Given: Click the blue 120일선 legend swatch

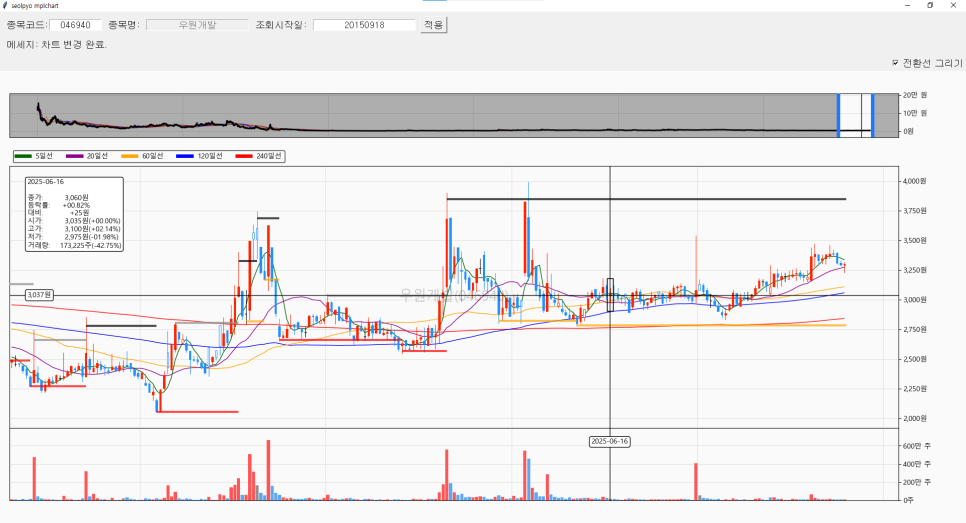Looking at the screenshot, I should 185,156.
